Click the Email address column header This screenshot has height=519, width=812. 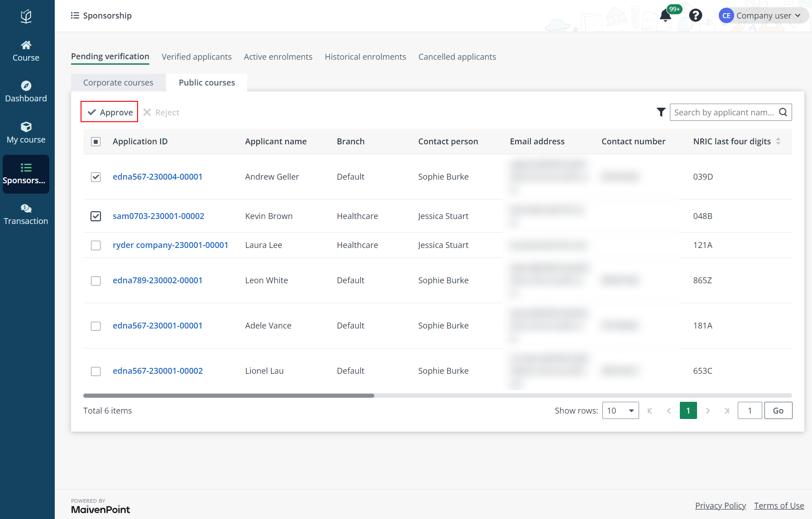(537, 141)
